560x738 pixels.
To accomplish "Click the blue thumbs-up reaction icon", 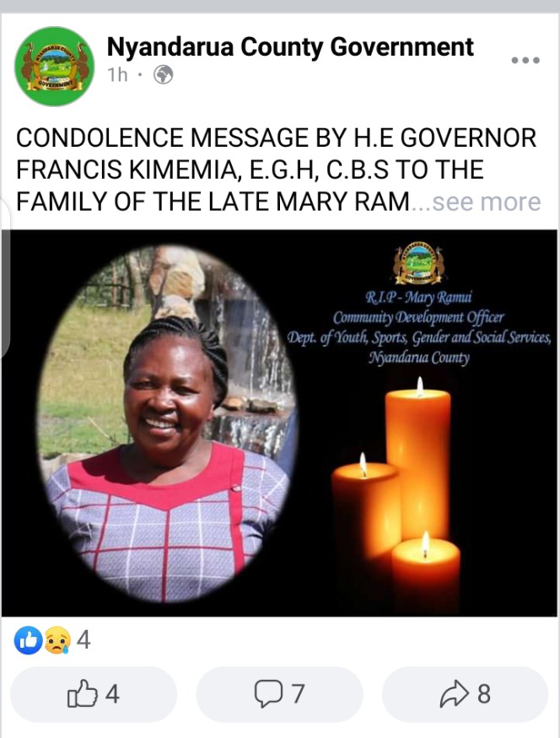I will [x=28, y=640].
